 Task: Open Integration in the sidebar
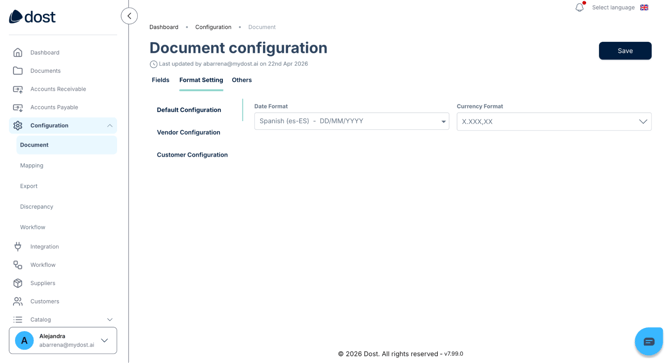(x=44, y=246)
